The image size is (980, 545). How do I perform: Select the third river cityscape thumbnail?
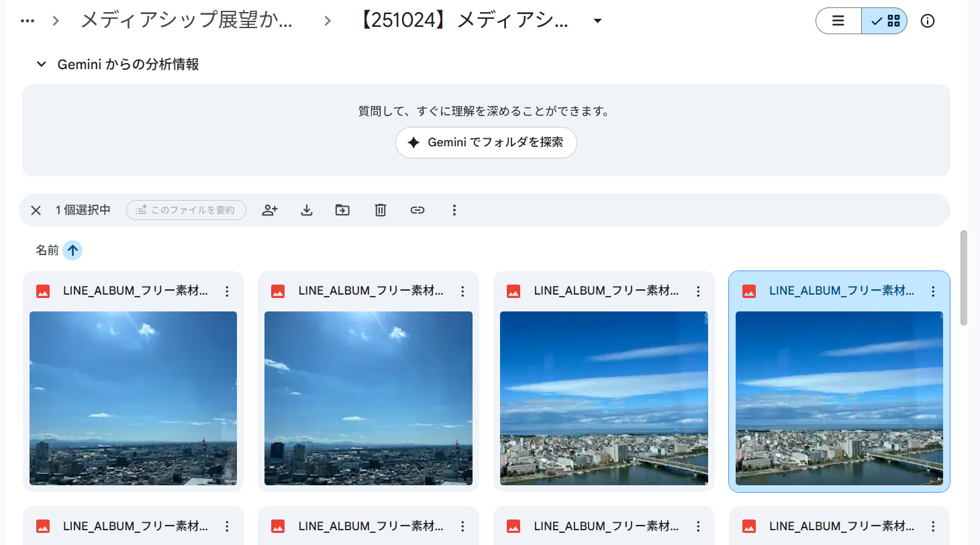coord(603,398)
